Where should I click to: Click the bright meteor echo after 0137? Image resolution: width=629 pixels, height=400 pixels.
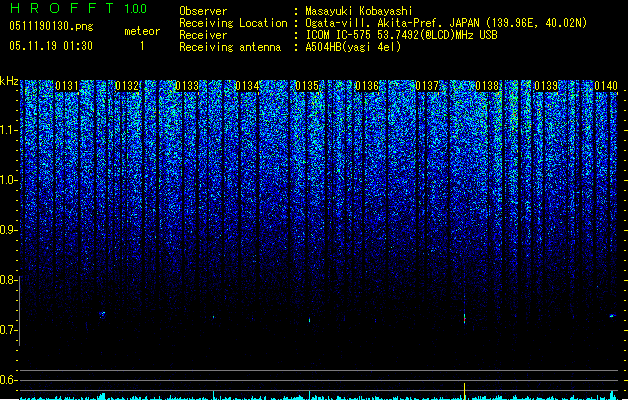[x=465, y=319]
